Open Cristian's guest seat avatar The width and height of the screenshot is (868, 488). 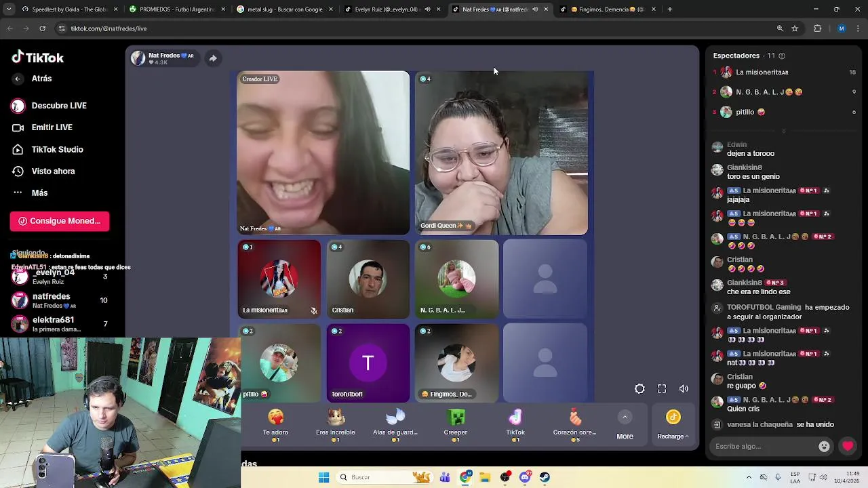click(x=368, y=279)
